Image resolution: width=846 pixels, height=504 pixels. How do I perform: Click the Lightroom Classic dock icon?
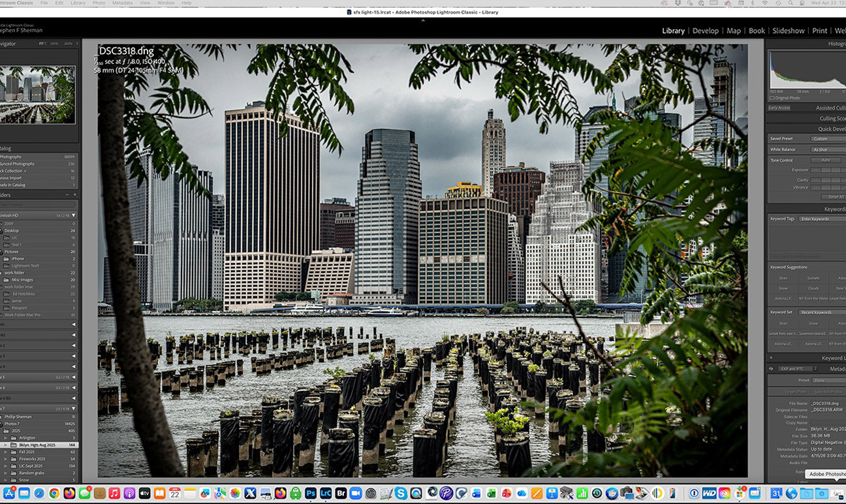click(x=326, y=494)
